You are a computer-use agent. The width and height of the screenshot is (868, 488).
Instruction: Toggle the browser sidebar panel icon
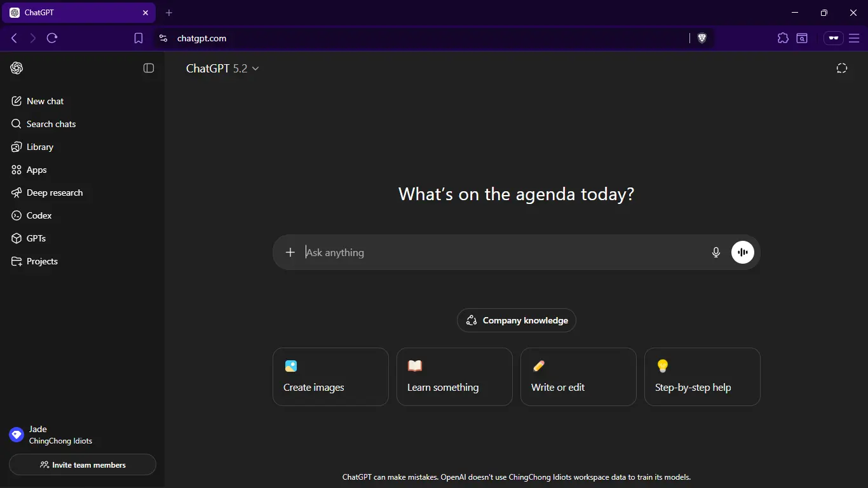(802, 38)
